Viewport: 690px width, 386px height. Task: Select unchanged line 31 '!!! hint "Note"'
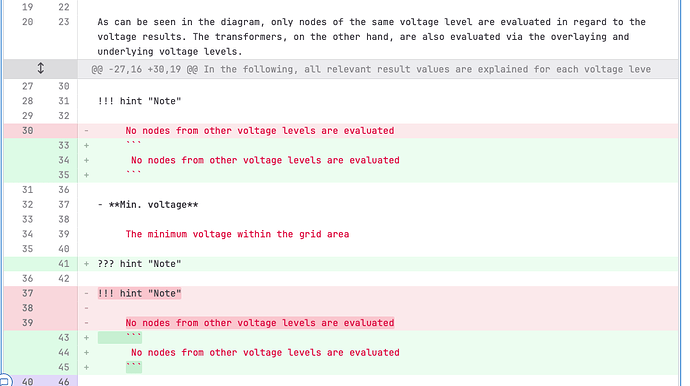[x=139, y=101]
